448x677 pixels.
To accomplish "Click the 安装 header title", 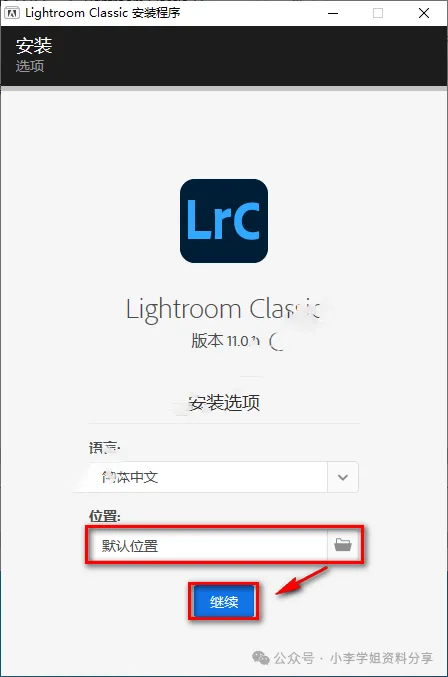I will tap(34, 46).
